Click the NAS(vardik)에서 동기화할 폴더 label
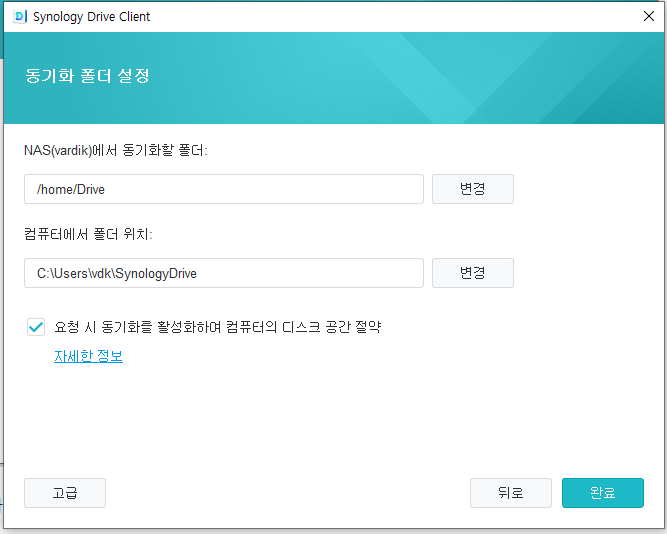Screen dimensions: 667x534 [x=116, y=150]
